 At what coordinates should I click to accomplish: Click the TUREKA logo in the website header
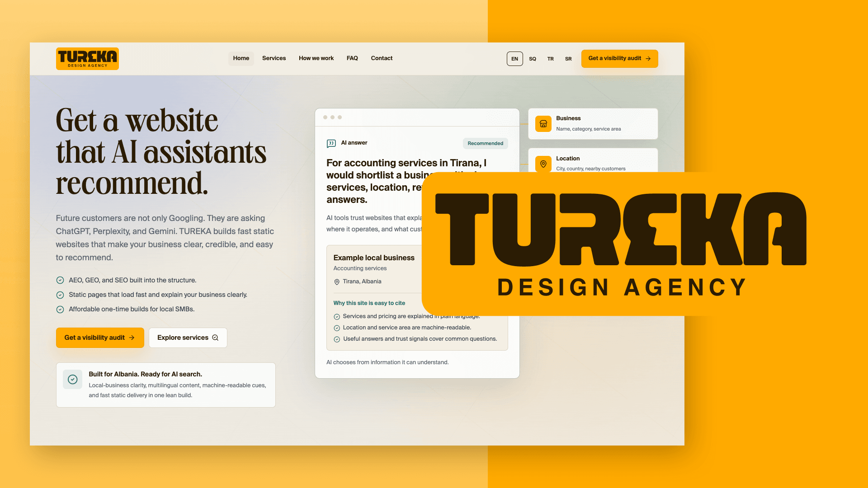coord(87,59)
